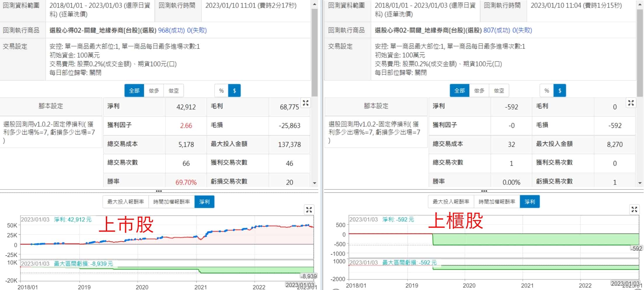644x290 pixels.
Task: Switch right panel values to dollar ($)
Action: click(559, 91)
